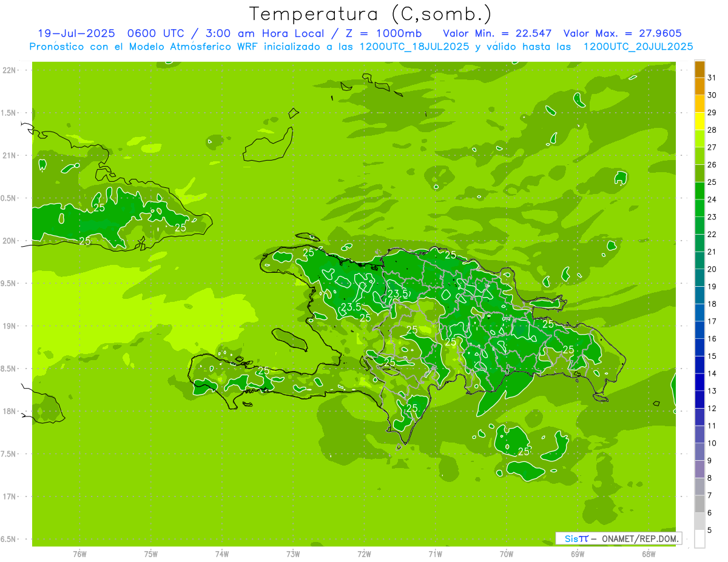728x562 pixels.
Task: Click the colorbar label 25
Action: point(712,182)
